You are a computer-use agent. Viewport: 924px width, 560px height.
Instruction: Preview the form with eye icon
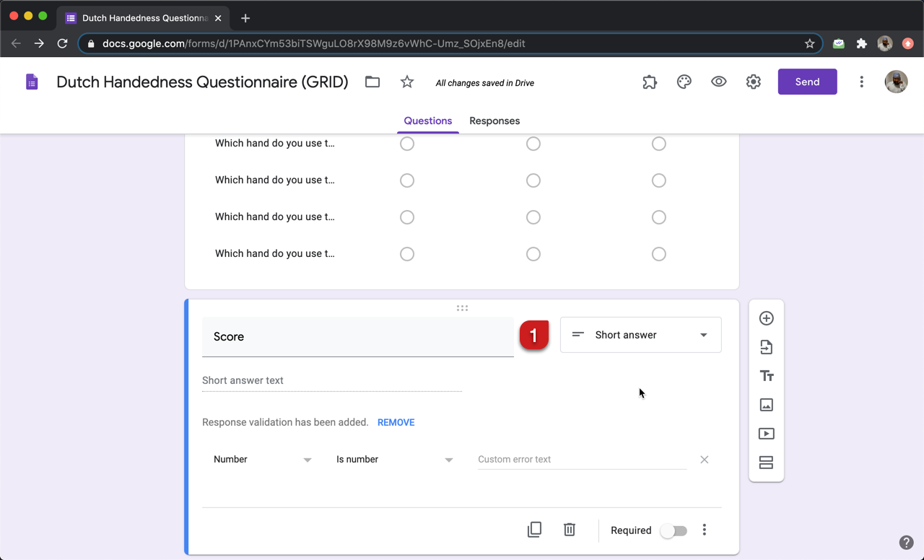pos(718,82)
